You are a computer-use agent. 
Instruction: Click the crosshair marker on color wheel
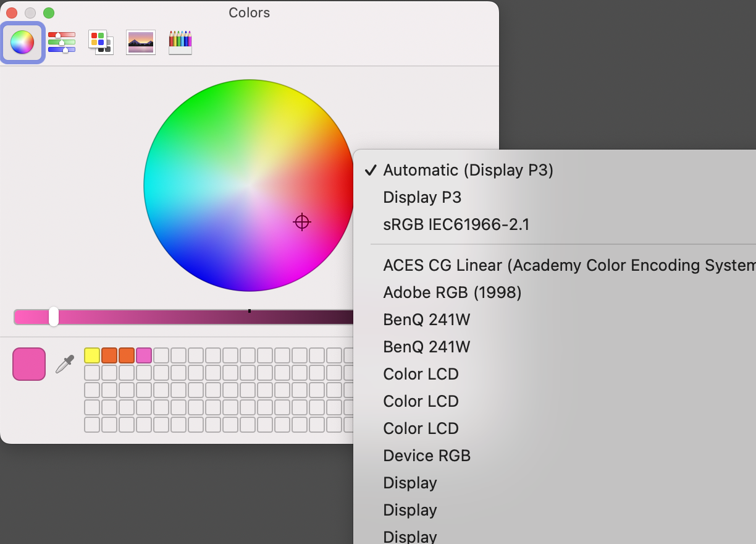coord(301,222)
